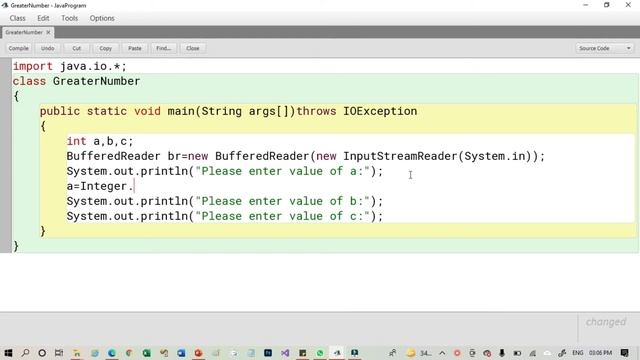Open File Explorer from the taskbar
Screen dimensions: 640x360
pyautogui.click(x=77, y=353)
